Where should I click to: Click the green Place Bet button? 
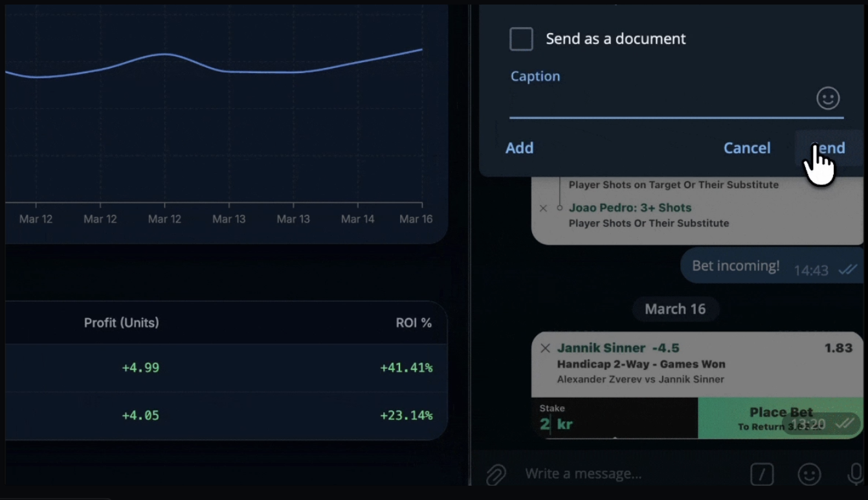point(780,418)
